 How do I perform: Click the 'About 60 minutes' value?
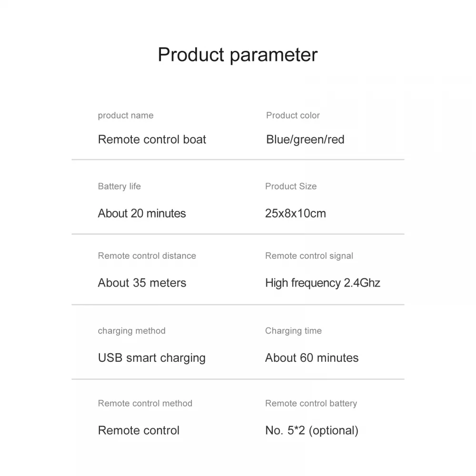(312, 358)
